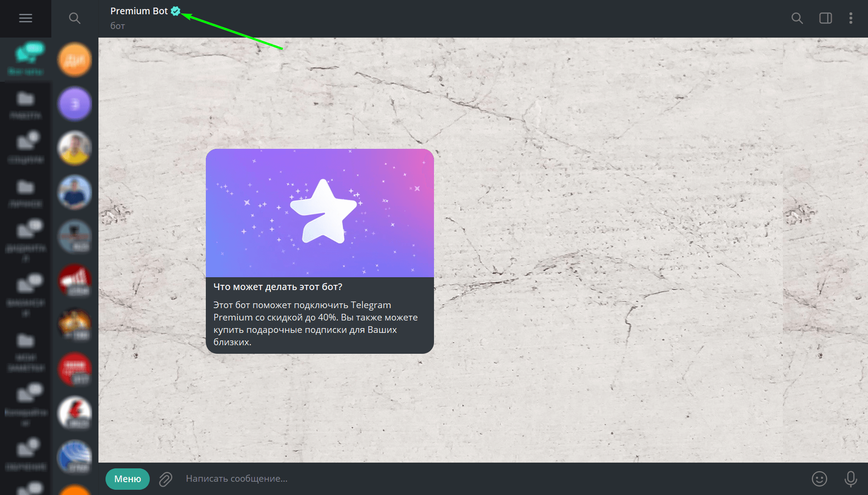
Task: Open chat with yellow shirt man avatar
Action: click(75, 148)
